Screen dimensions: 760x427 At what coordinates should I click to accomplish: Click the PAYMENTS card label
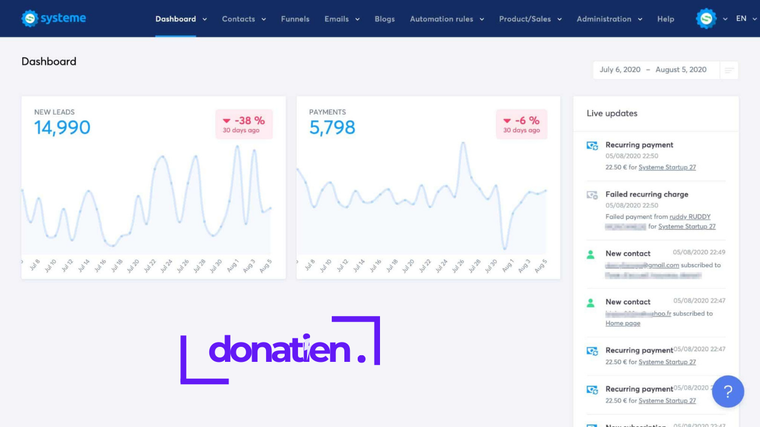pos(328,112)
